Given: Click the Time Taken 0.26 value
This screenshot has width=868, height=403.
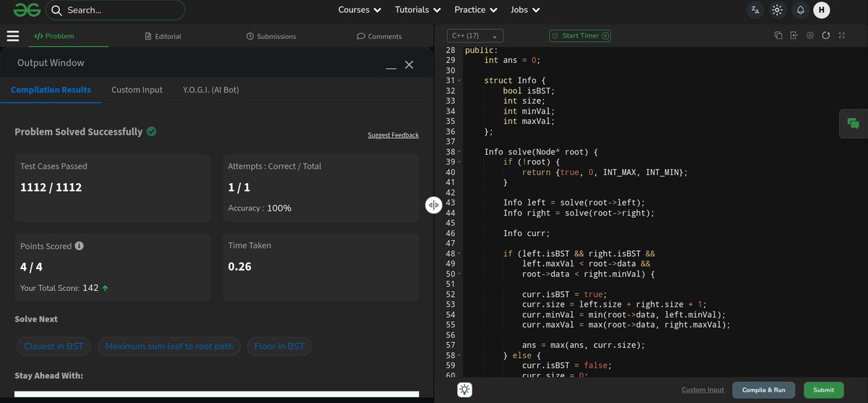Looking at the screenshot, I should tap(239, 266).
